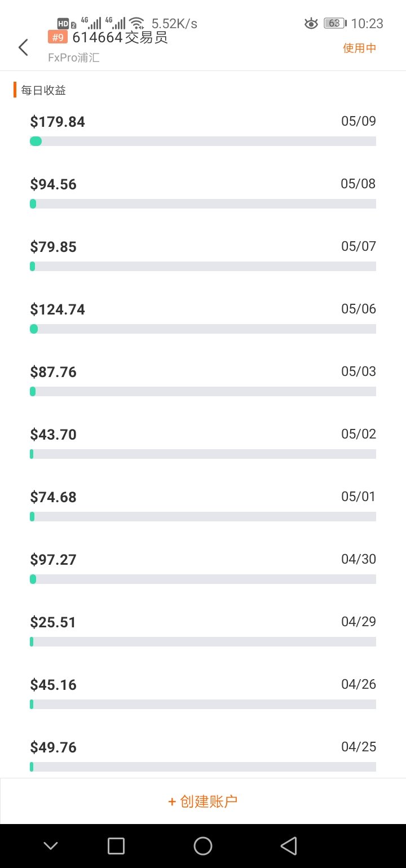Screen dimensions: 406x868
Task: Tap the eye comfort status icon
Action: (x=311, y=23)
